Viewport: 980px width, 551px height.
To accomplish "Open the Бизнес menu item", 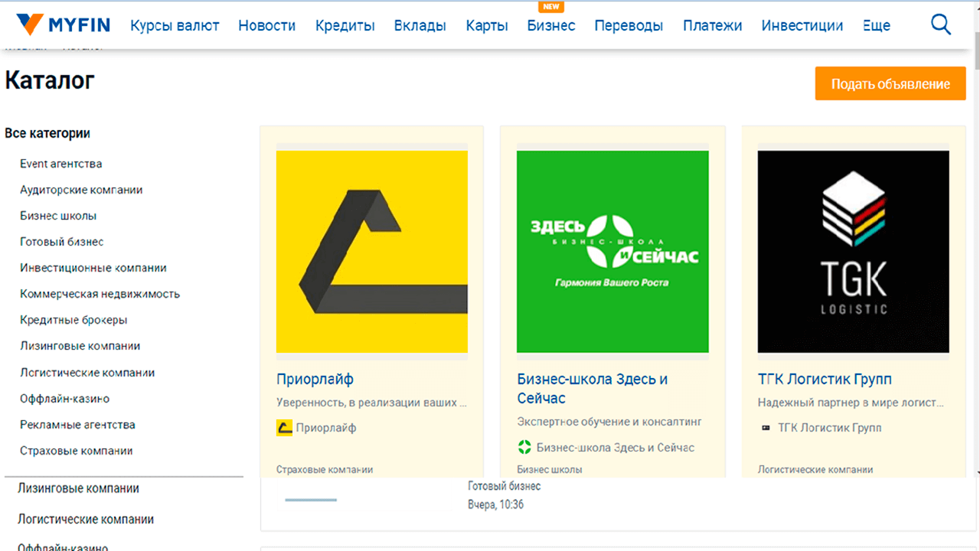I will pyautogui.click(x=551, y=25).
